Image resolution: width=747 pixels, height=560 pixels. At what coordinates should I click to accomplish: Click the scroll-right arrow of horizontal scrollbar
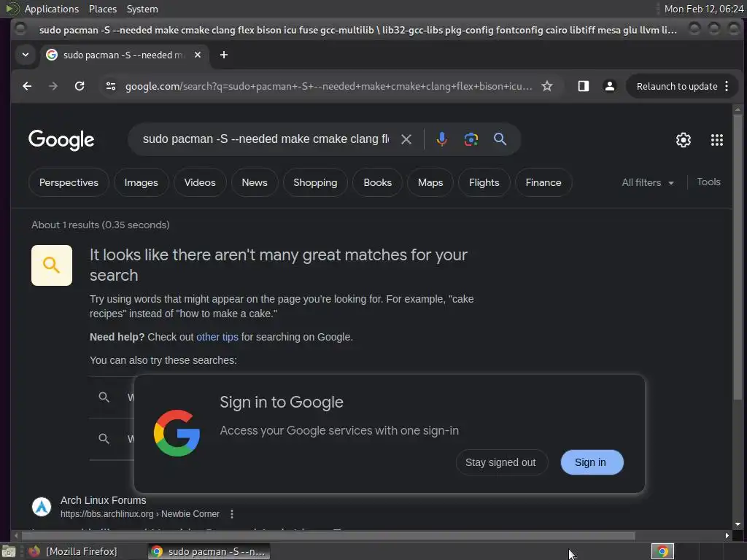pyautogui.click(x=727, y=536)
